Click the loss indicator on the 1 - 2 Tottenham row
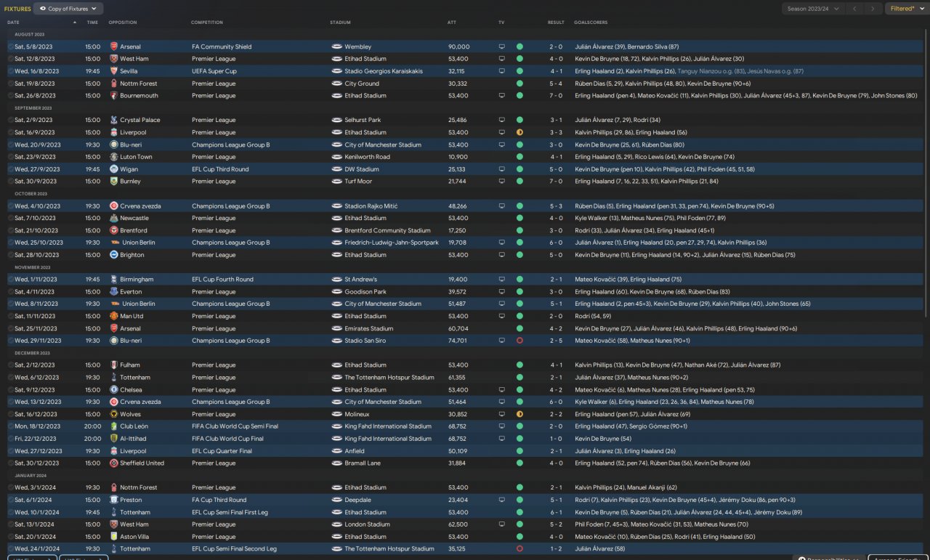 519,549
